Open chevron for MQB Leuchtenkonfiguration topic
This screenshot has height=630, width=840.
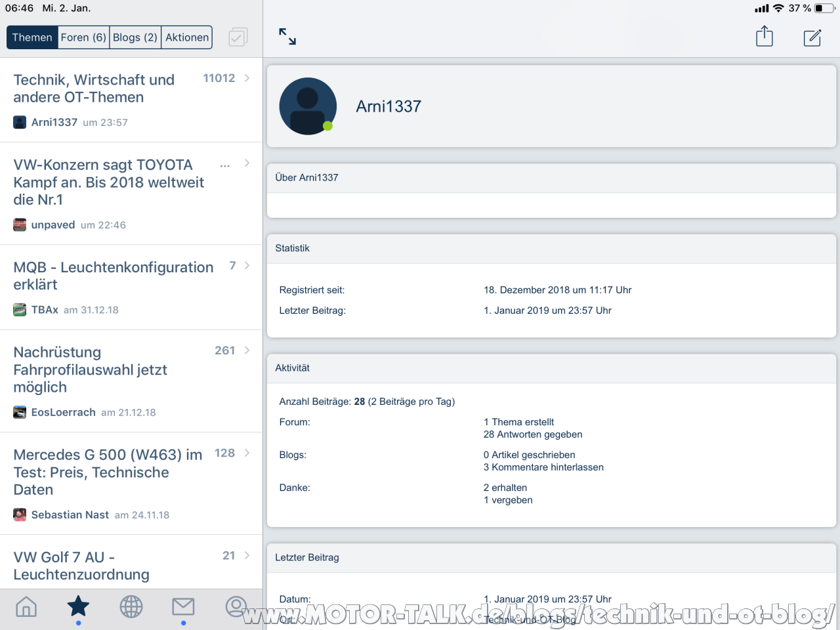click(x=247, y=266)
